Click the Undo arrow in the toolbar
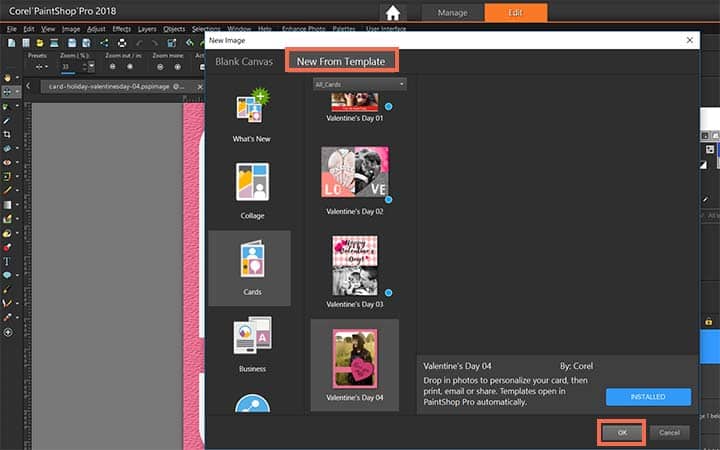Image resolution: width=720 pixels, height=450 pixels. coord(140,43)
